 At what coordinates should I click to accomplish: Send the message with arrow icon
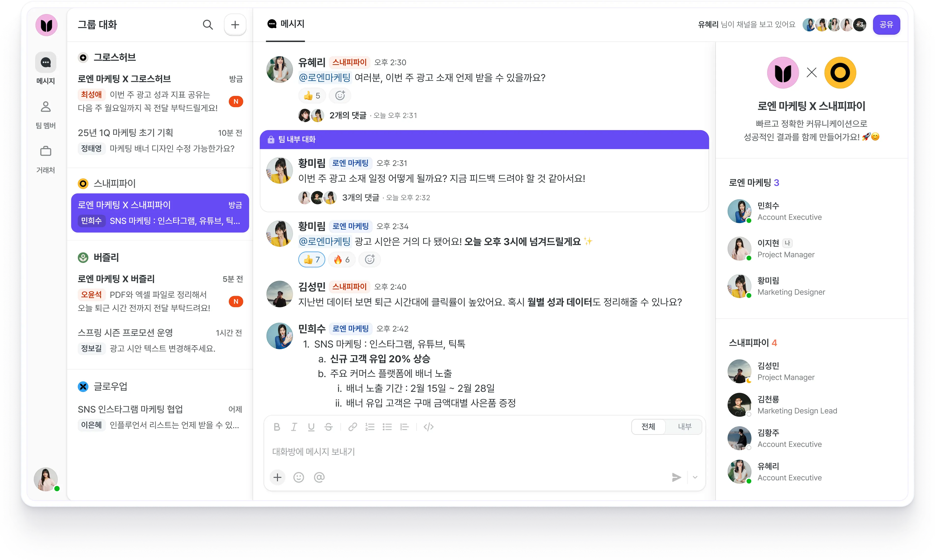coord(676,477)
